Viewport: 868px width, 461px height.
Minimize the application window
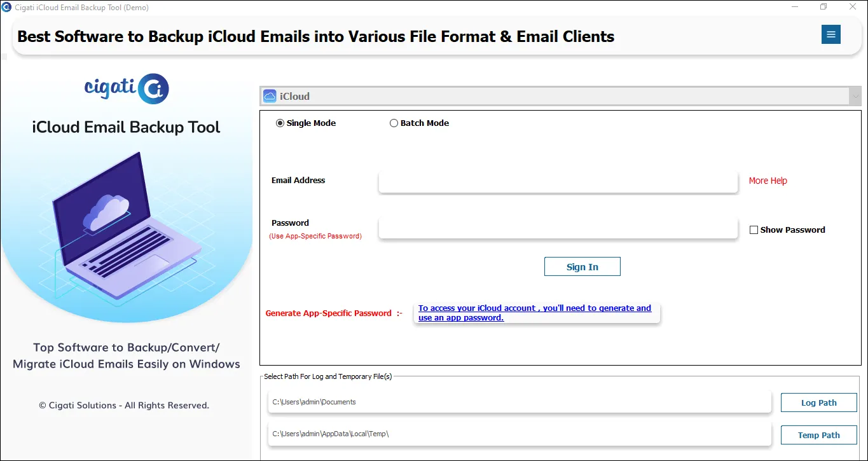pos(794,7)
